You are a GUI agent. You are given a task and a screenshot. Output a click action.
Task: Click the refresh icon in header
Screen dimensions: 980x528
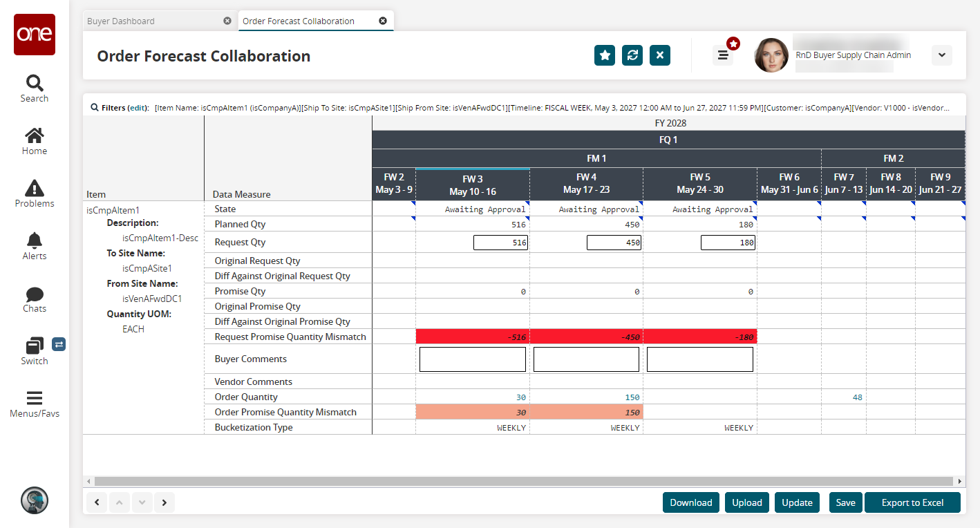click(632, 56)
